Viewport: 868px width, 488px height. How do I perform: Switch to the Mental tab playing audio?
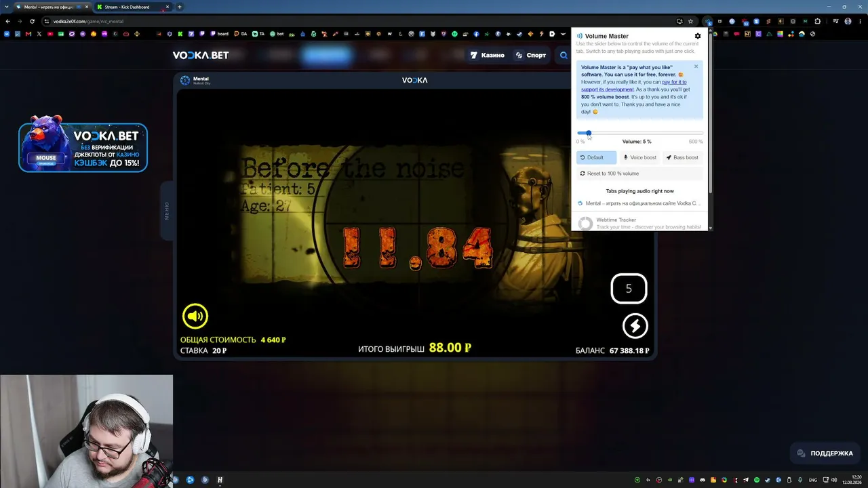tap(639, 203)
